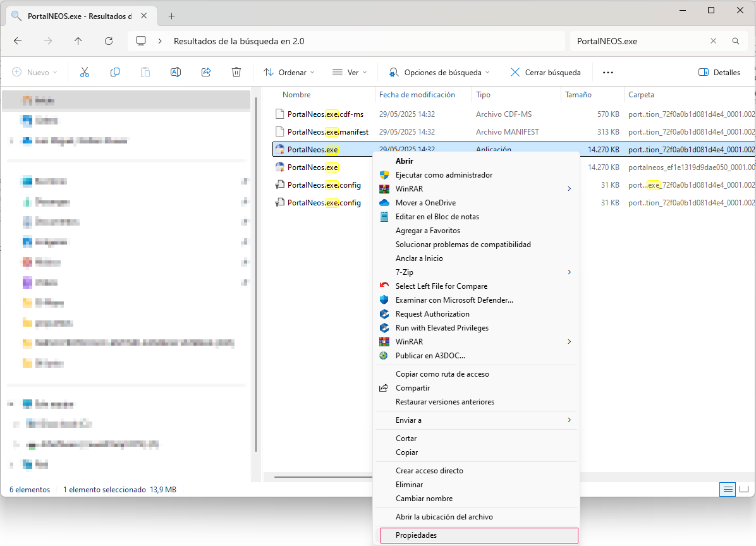Choose Propiedades in context menu
This screenshot has height=546, width=756.
479,535
